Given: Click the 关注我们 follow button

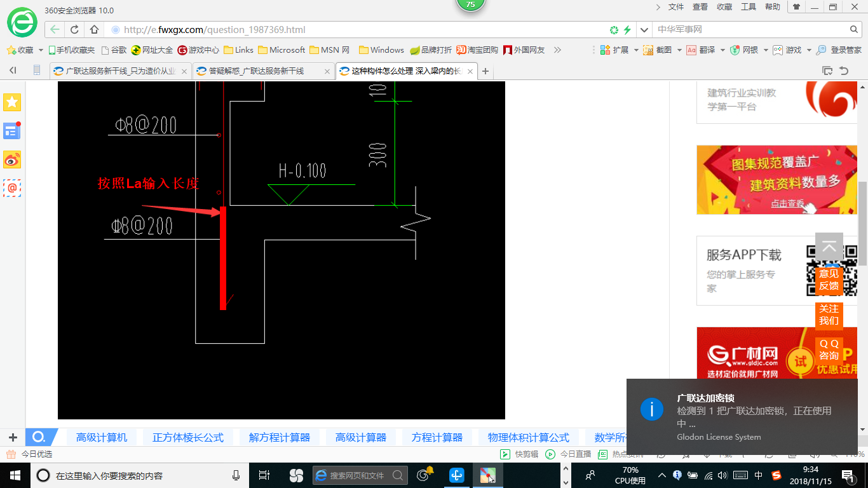Looking at the screenshot, I should [829, 315].
